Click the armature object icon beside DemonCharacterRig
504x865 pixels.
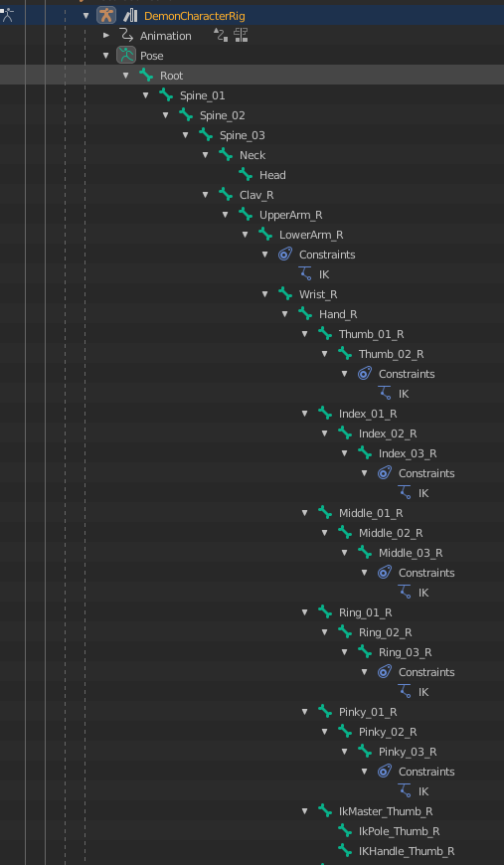[x=106, y=16]
